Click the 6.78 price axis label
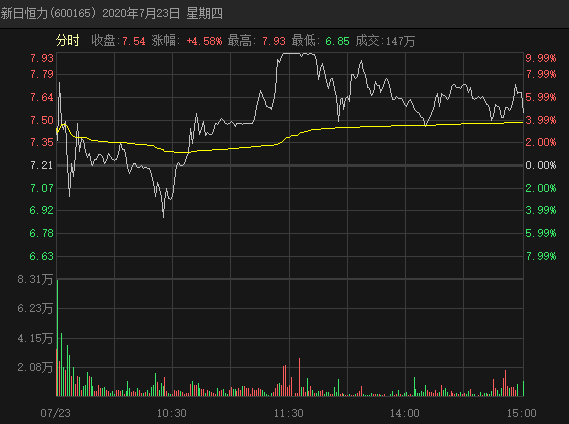The width and height of the screenshot is (569, 424). [41, 233]
